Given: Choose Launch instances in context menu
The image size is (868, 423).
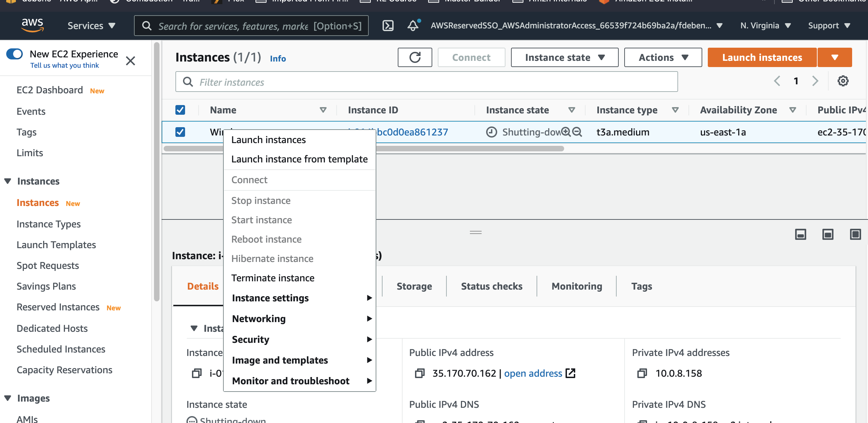Looking at the screenshot, I should pyautogui.click(x=300, y=140).
